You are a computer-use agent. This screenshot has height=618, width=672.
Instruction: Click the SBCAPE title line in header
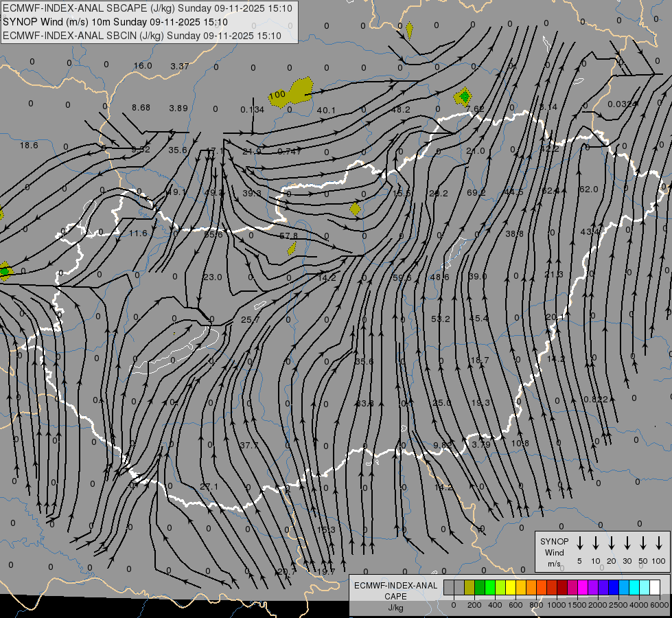148,8
